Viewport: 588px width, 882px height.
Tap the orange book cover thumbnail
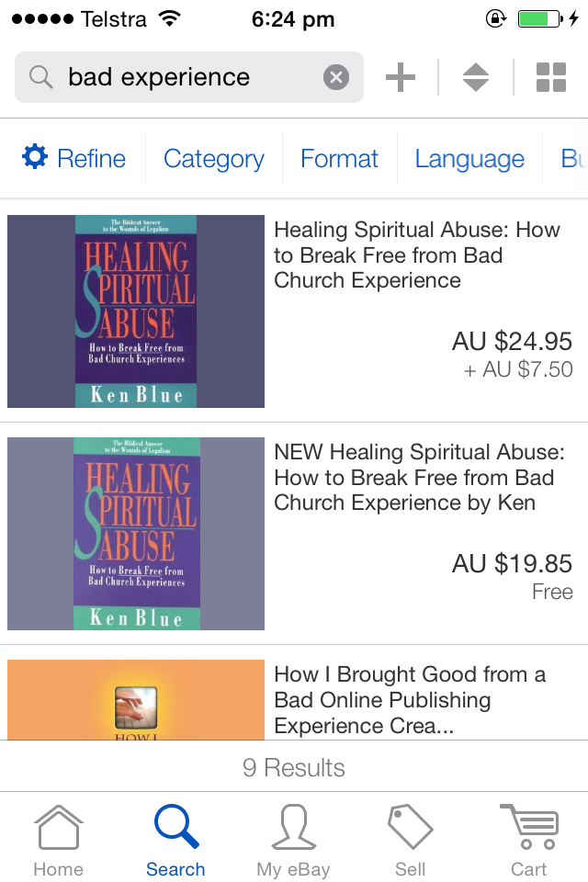[136, 700]
